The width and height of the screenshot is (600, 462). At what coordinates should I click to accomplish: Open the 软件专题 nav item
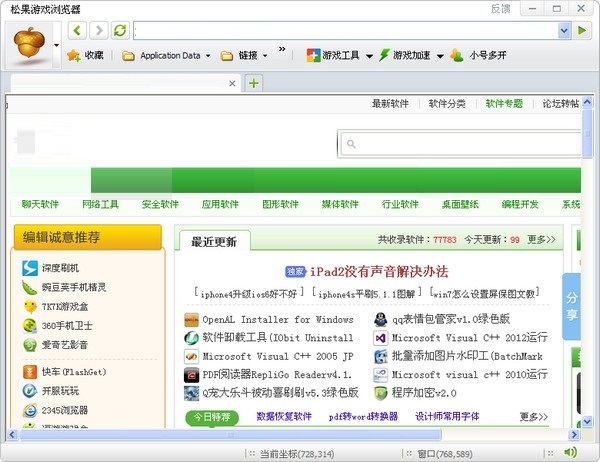click(x=504, y=104)
